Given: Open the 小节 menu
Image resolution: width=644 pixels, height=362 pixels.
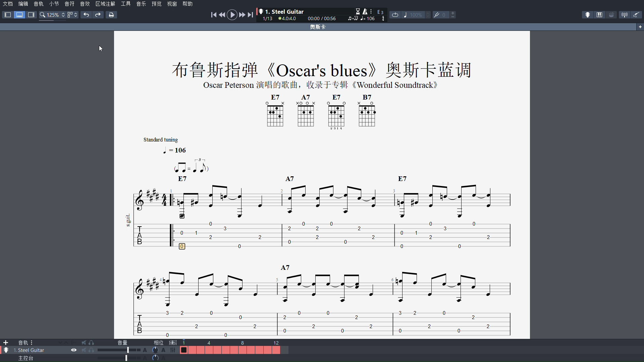Looking at the screenshot, I should [x=54, y=4].
